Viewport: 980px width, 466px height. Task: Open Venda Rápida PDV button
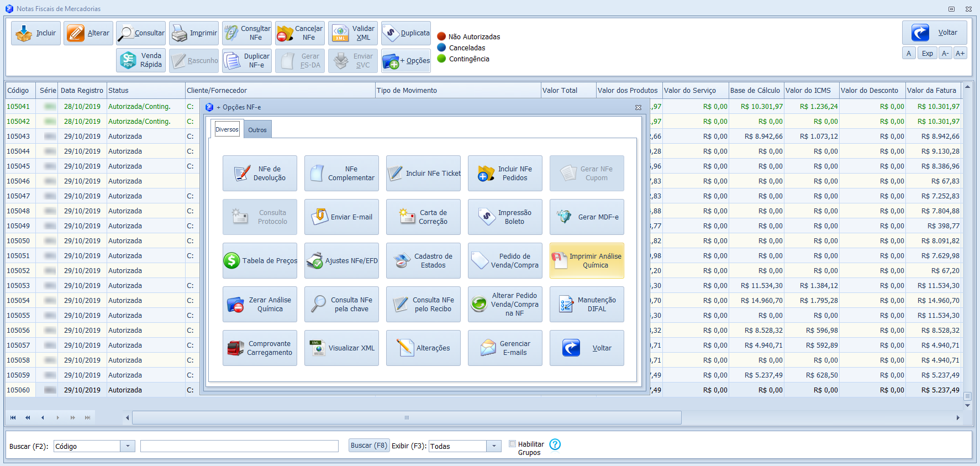pyautogui.click(x=141, y=60)
